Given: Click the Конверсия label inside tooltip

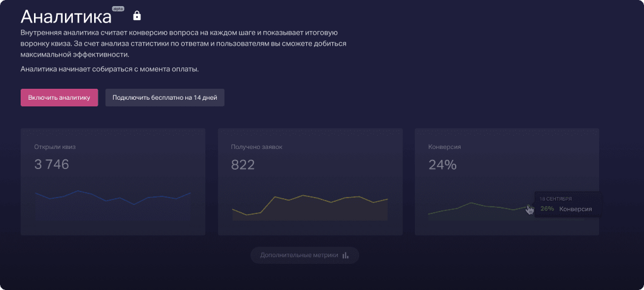Looking at the screenshot, I should click(x=575, y=209).
